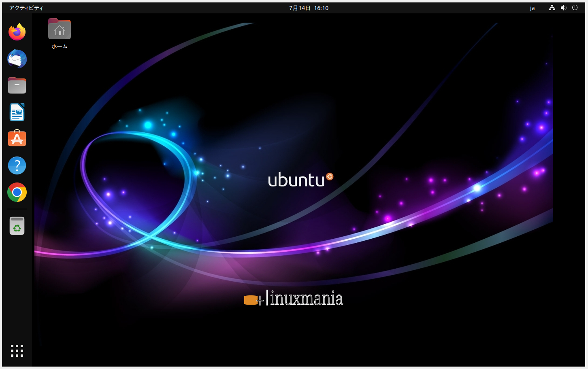Open the Trash in dock
The image size is (588, 369).
tap(17, 226)
